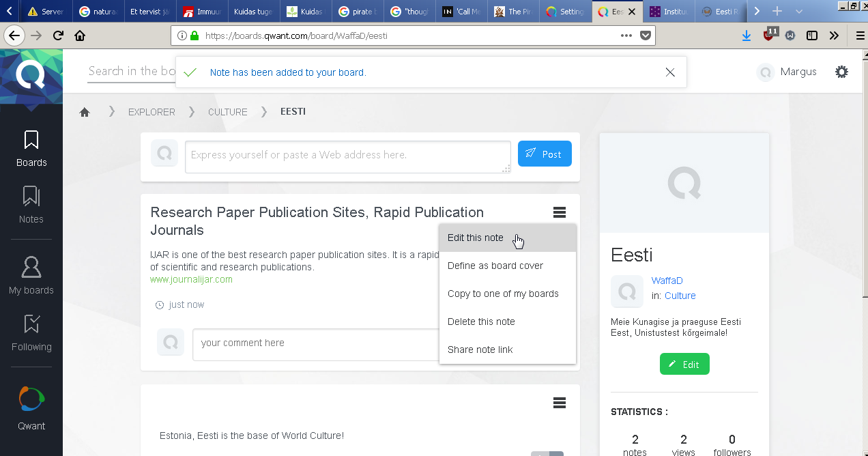Image resolution: width=868 pixels, height=456 pixels.
Task: Switch to the 'Immuur' browser tab
Action: coord(203,12)
